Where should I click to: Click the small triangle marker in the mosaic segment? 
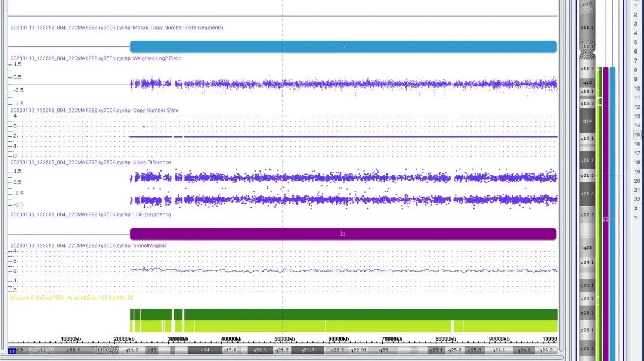coord(343,46)
